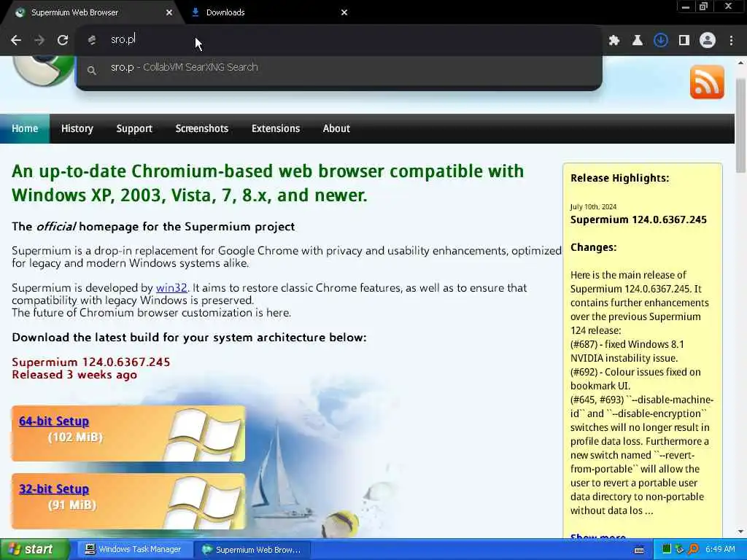The width and height of the screenshot is (747, 560).
Task: Follow the win32 developer link
Action: pos(171,288)
